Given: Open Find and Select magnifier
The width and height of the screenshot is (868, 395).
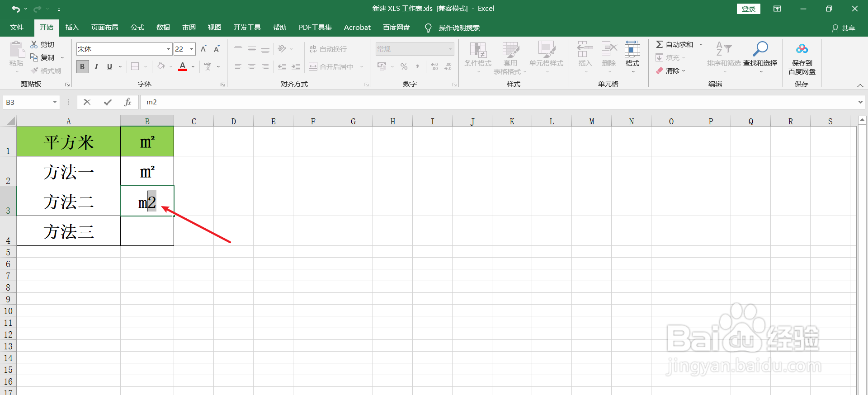Looking at the screenshot, I should [x=760, y=49].
